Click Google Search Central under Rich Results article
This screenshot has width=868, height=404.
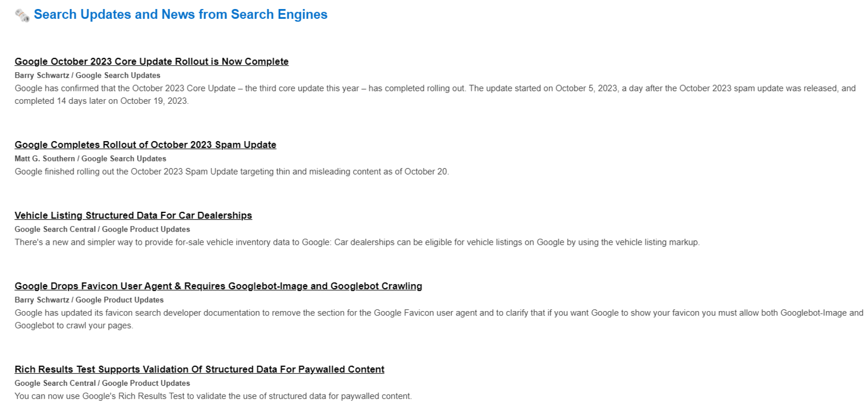pos(55,383)
